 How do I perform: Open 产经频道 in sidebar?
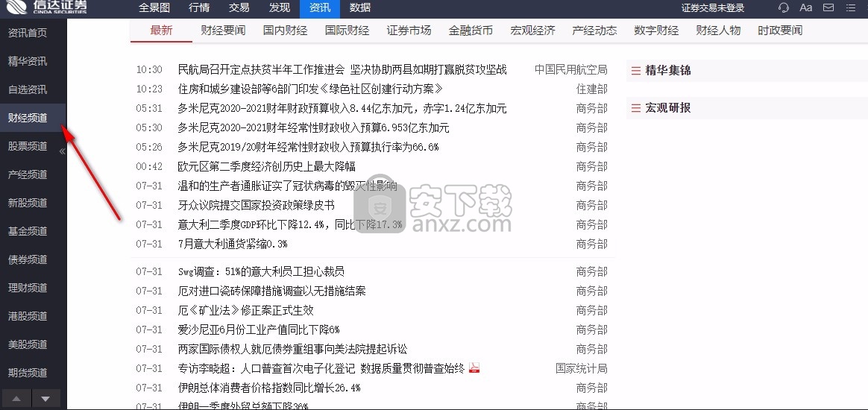[28, 175]
